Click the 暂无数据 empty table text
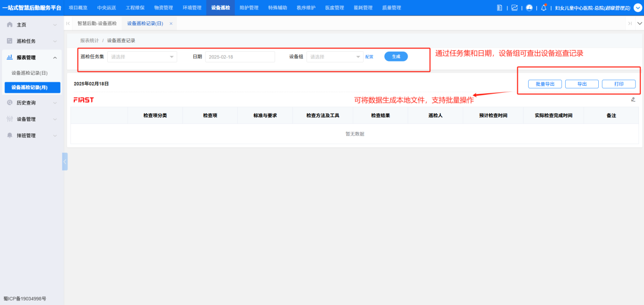This screenshot has height=305, width=644. pyautogui.click(x=355, y=134)
